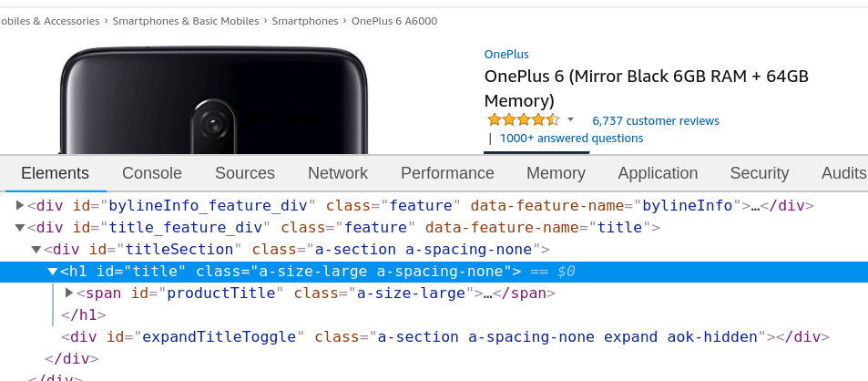Collapse the title_feature_div node
Screen dimensions: 868x381
click(x=21, y=227)
